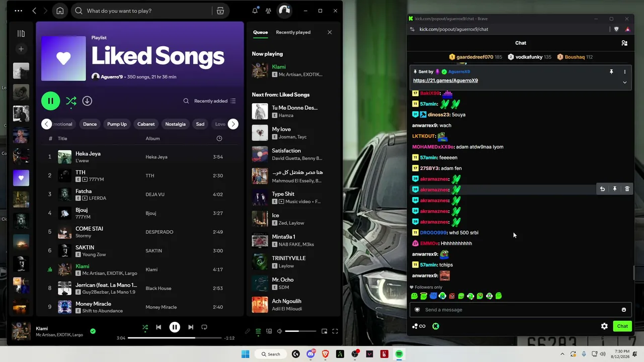Screen dimensions: 644x362
Task: Create a playlist with the plus icon
Action: [21, 49]
